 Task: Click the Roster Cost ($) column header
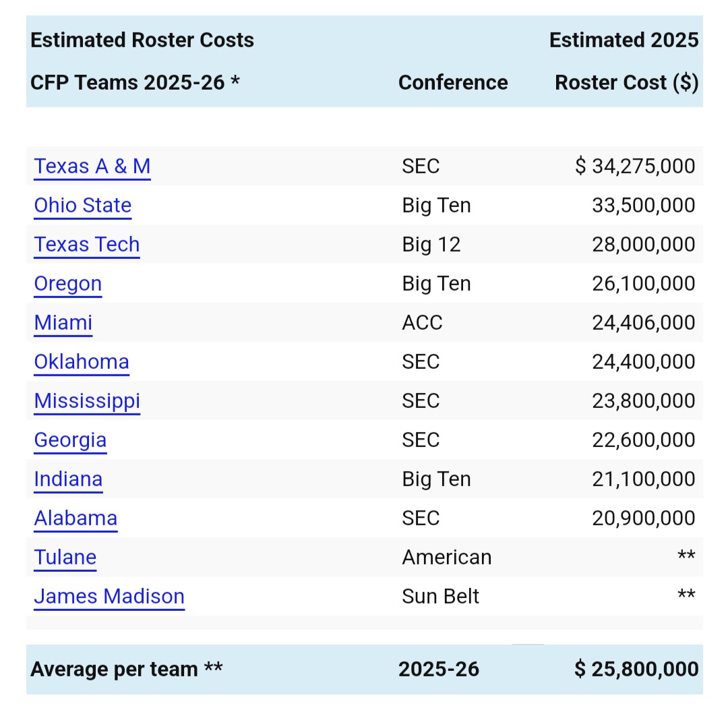pyautogui.click(x=626, y=82)
